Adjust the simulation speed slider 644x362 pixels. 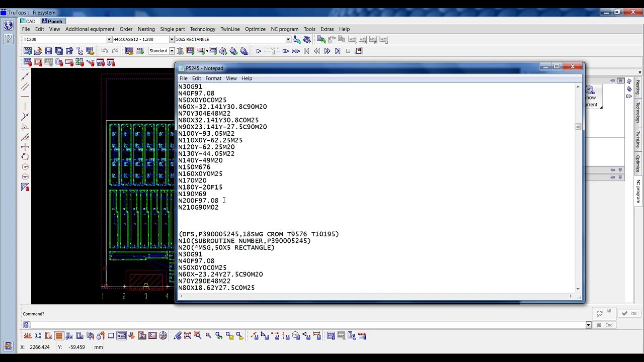coord(272,51)
